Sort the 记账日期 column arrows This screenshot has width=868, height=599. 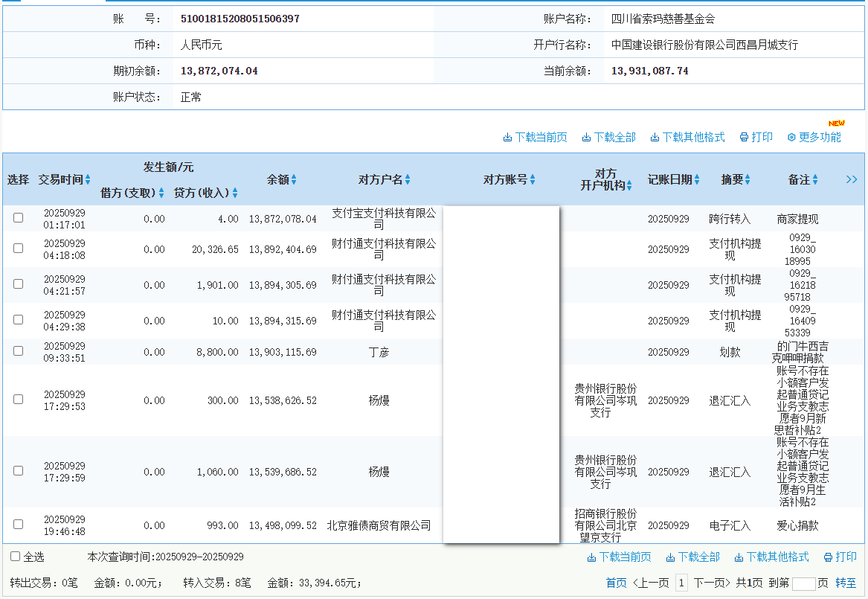click(698, 180)
